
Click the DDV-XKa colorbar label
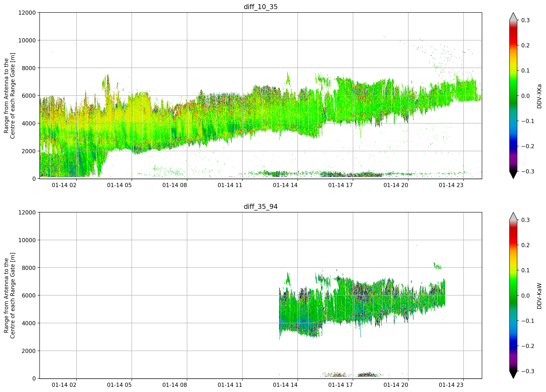pyautogui.click(x=539, y=96)
